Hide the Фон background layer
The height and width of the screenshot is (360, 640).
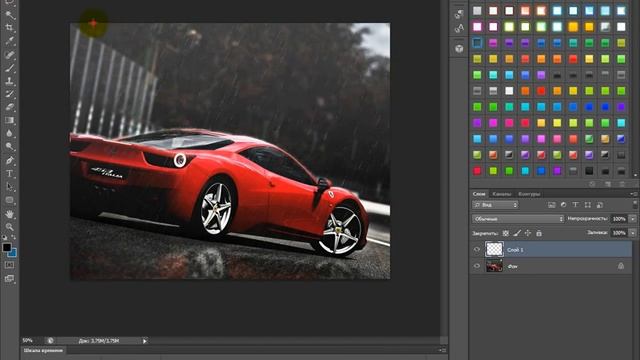click(x=477, y=266)
